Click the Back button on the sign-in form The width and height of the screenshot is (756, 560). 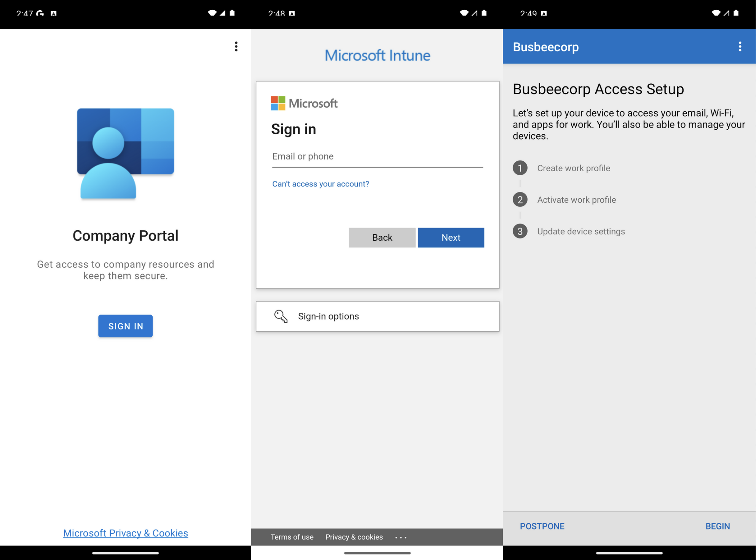(382, 237)
